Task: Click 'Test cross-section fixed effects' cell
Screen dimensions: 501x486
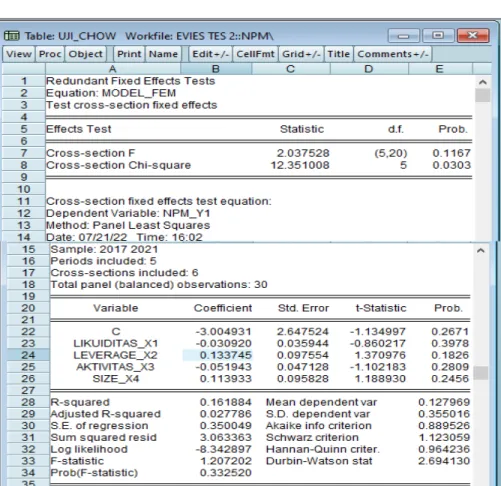Action: 132,105
